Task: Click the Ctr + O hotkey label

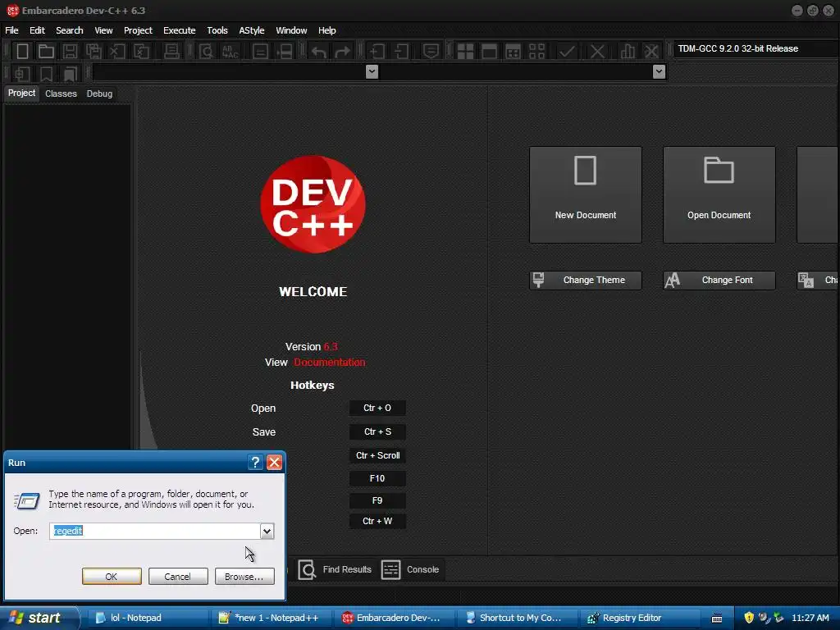Action: (x=377, y=409)
